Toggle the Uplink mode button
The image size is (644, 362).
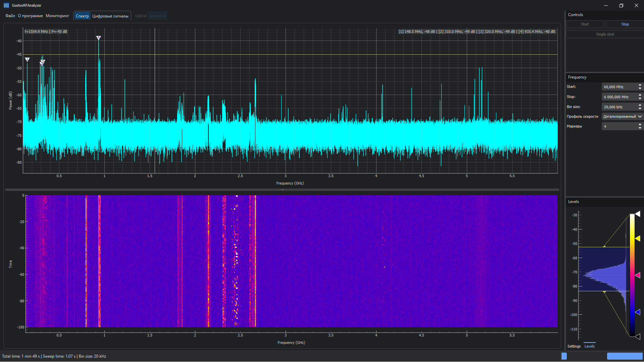(141, 16)
